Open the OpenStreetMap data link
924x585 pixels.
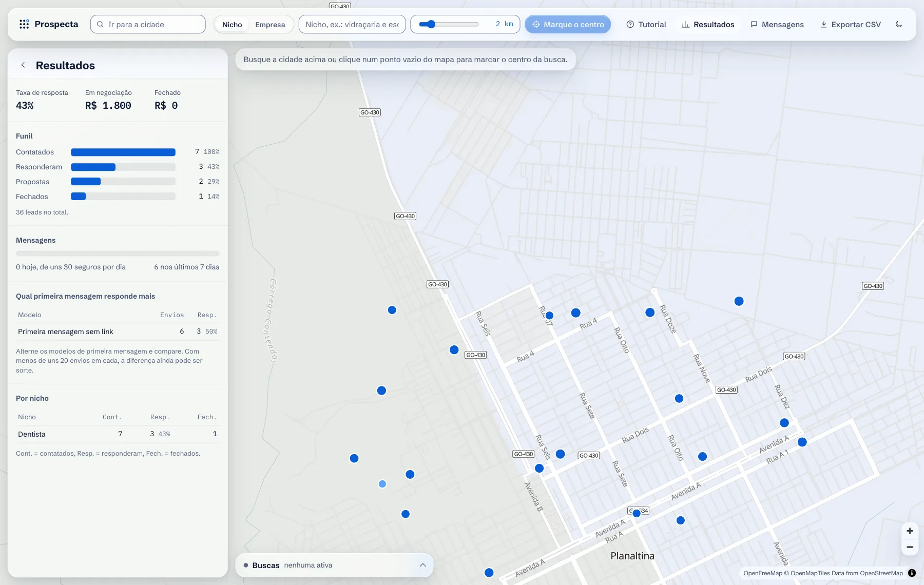click(881, 573)
